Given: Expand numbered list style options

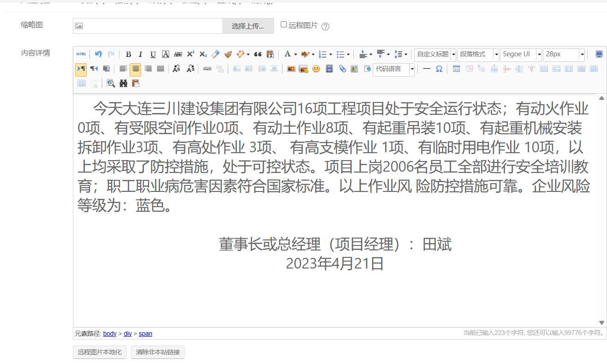Looking at the screenshot, I should [331, 54].
